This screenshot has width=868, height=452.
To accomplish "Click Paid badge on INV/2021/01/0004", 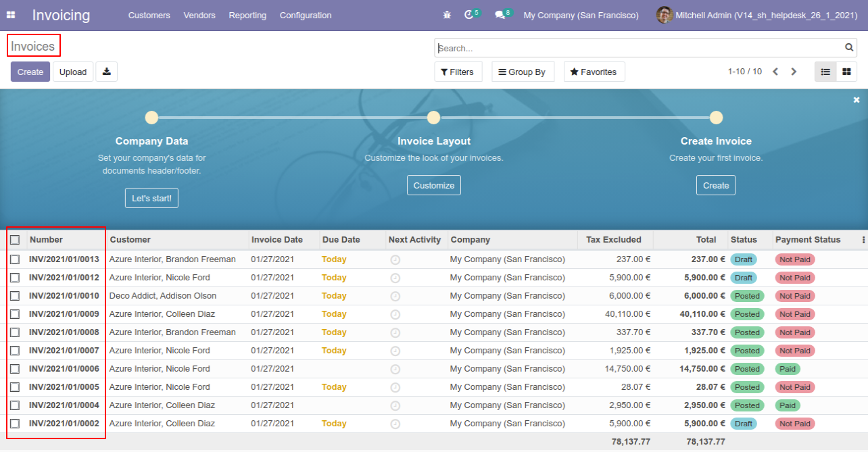I will pos(788,405).
